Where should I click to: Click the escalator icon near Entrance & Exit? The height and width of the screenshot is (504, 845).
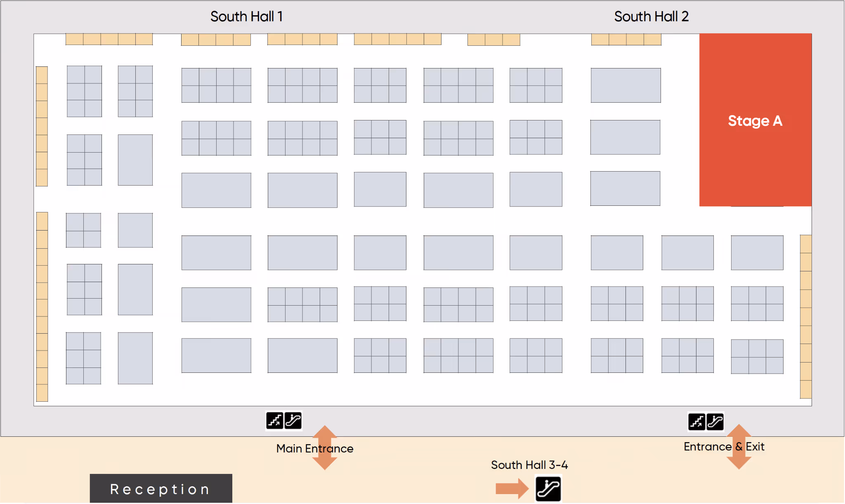tap(715, 422)
